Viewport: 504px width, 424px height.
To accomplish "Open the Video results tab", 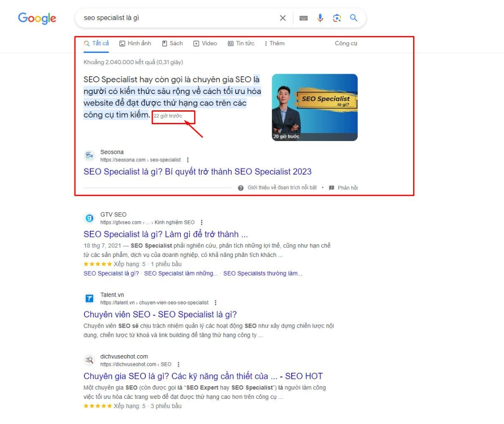I will pyautogui.click(x=205, y=43).
